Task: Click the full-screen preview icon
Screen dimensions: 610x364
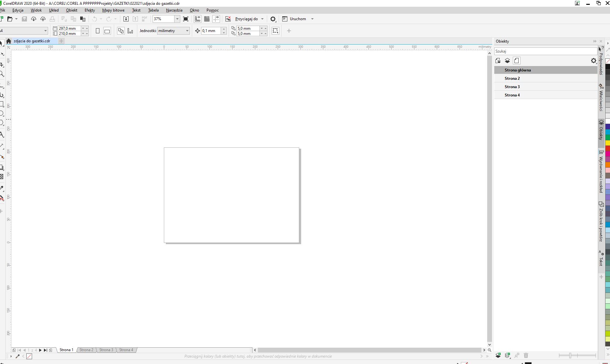Action: click(x=186, y=19)
